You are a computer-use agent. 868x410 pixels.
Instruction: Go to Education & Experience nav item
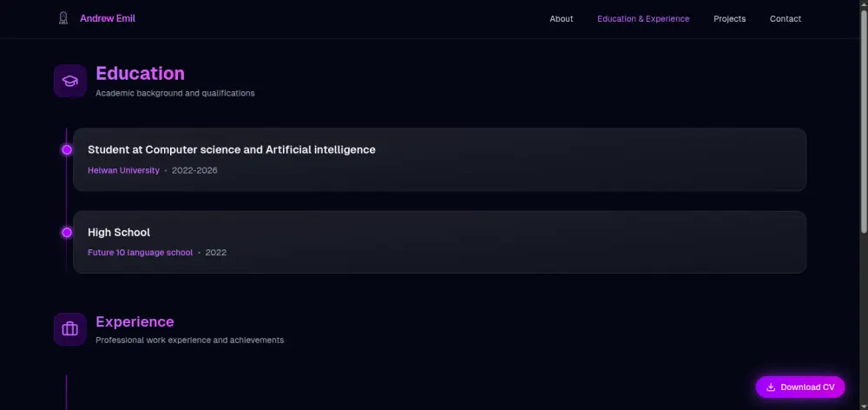coord(643,19)
